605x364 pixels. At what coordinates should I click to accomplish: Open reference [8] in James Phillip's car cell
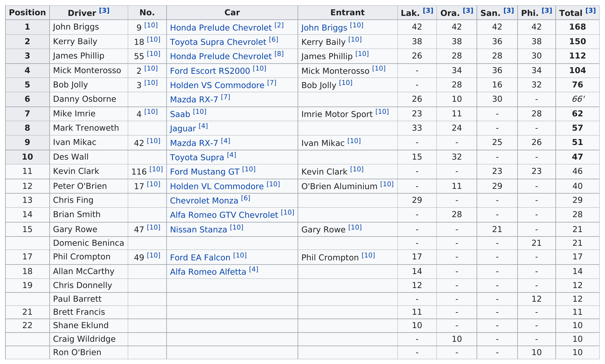(x=279, y=54)
